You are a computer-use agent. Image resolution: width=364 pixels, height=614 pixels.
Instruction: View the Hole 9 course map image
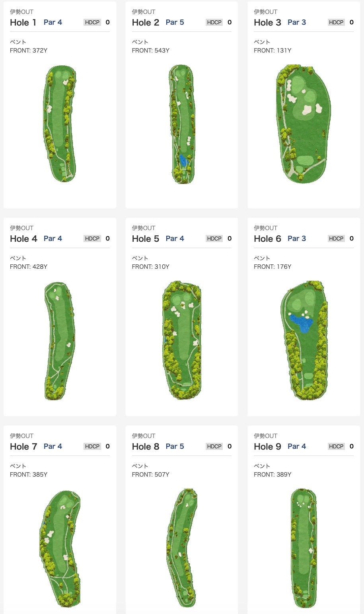[x=304, y=548]
